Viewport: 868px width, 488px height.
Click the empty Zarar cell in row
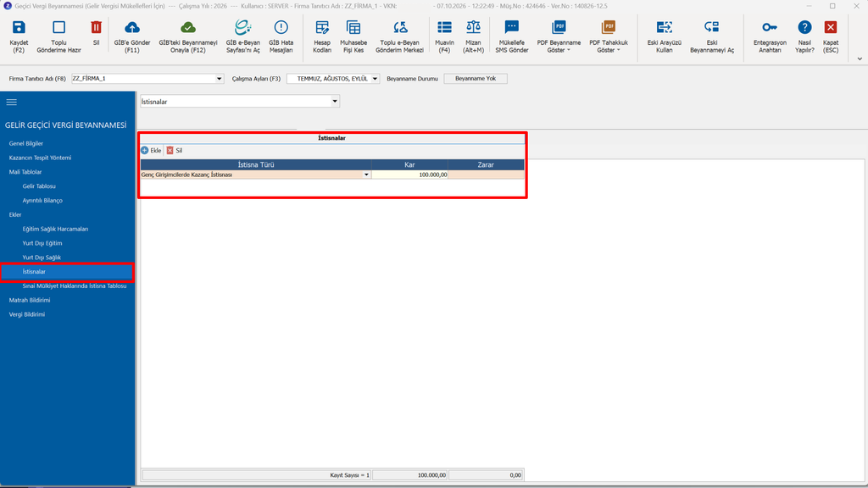pyautogui.click(x=486, y=175)
